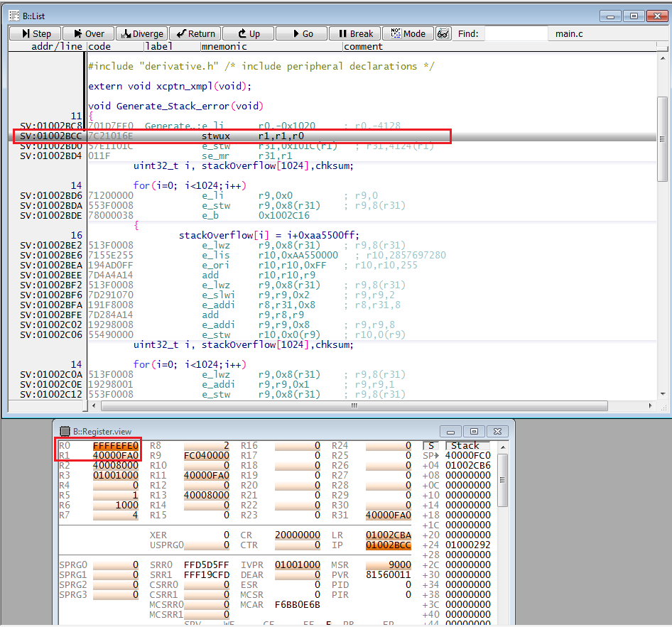Click the list vertical scrollbar up arrow
Screen dimensions: 672x627
pos(663,58)
